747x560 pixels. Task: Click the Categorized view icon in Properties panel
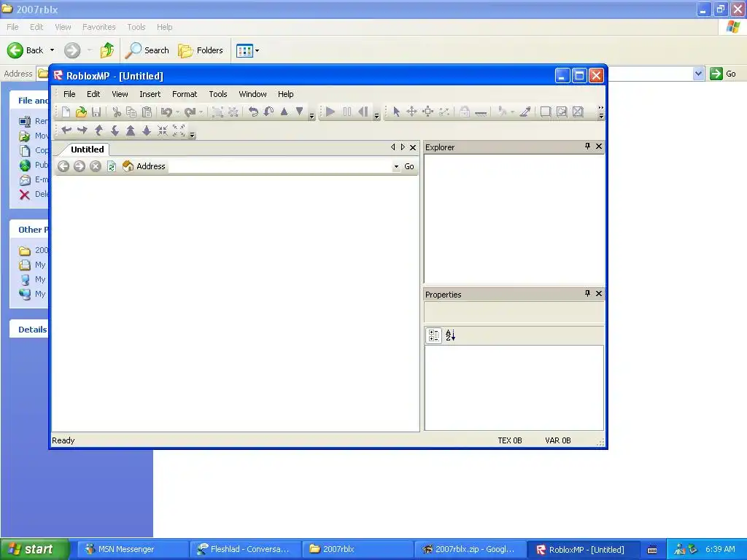[434, 335]
